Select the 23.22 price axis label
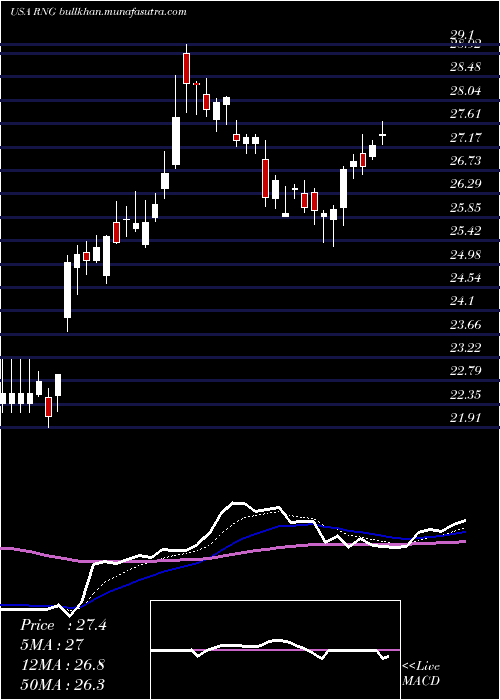This screenshot has height=700, width=500. [465, 347]
